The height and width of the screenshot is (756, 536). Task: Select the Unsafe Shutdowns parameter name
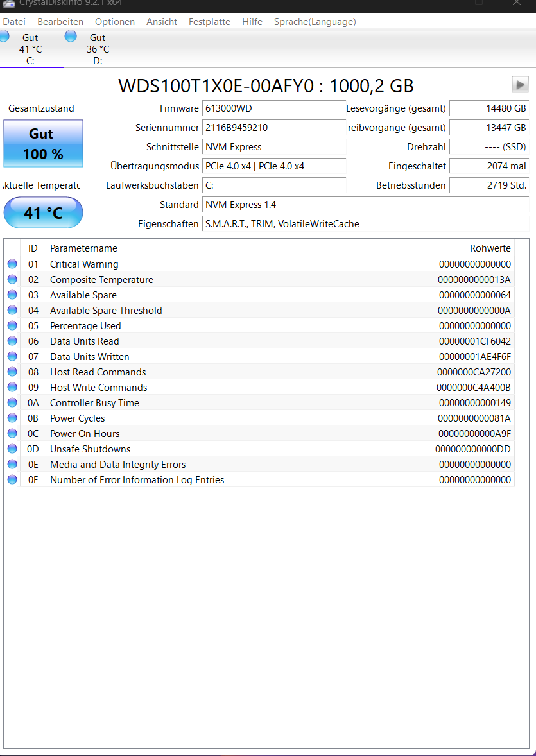[x=91, y=449]
